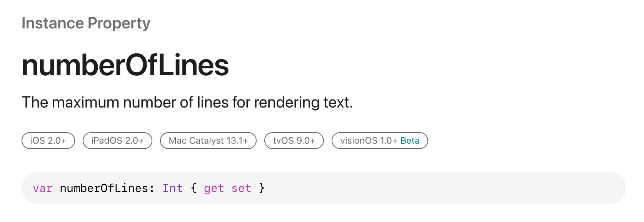Click the word "maximum" in the description

click(85, 103)
